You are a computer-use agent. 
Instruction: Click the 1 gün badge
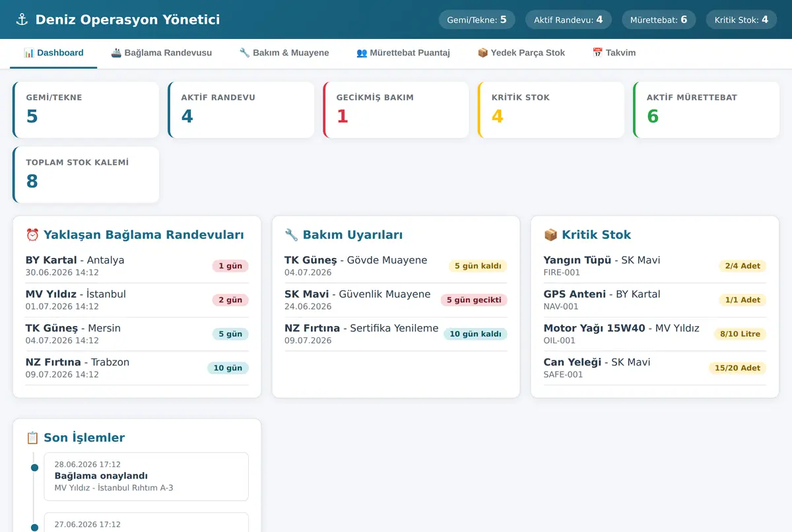tap(230, 266)
